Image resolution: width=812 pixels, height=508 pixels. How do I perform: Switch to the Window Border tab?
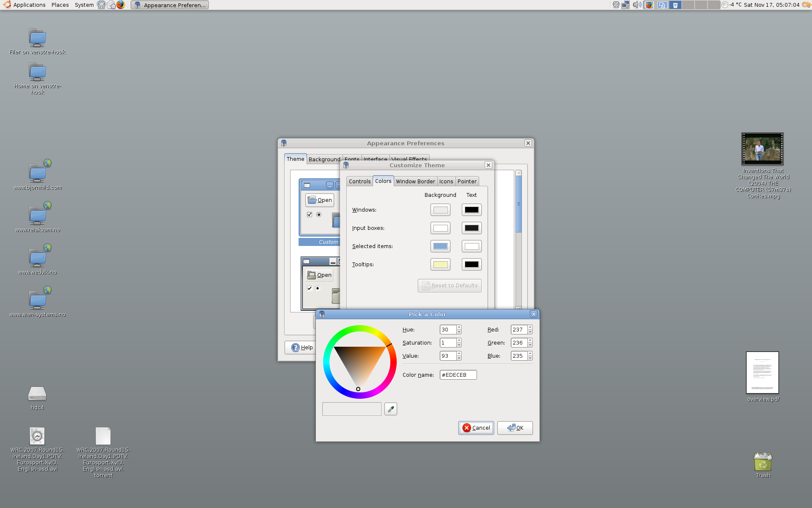click(x=415, y=181)
